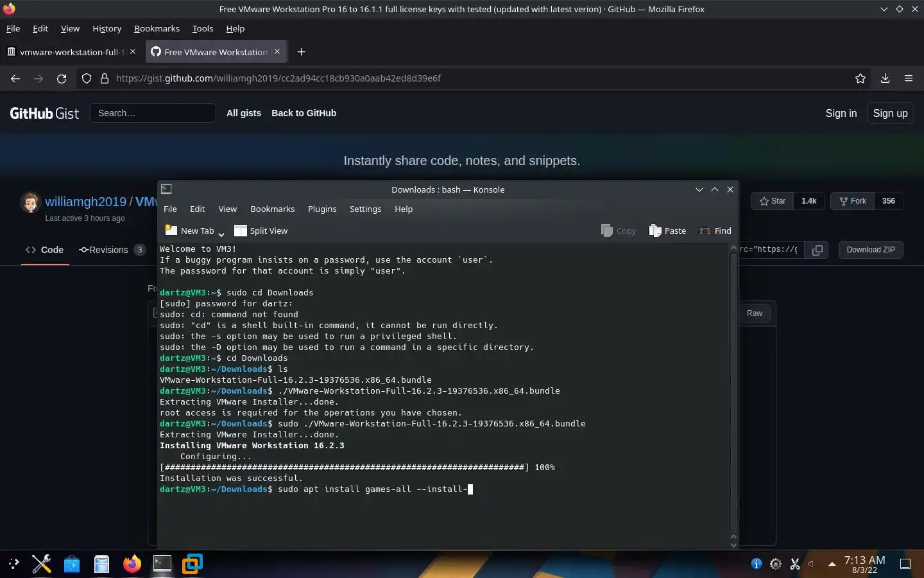Click the GitHub Gist search field
Viewport: 924px width, 578px height.
(153, 113)
